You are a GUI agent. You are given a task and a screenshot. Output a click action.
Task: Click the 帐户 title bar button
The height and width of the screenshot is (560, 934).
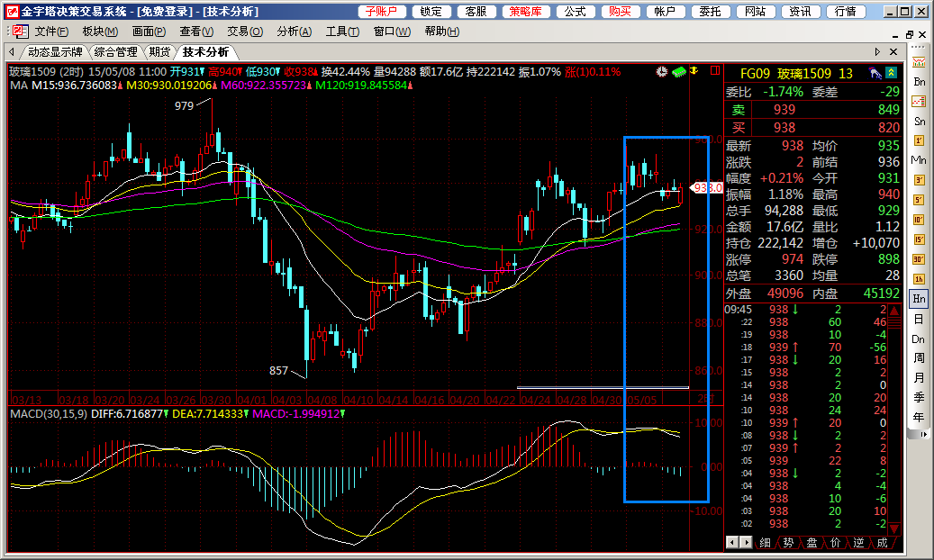tap(666, 12)
